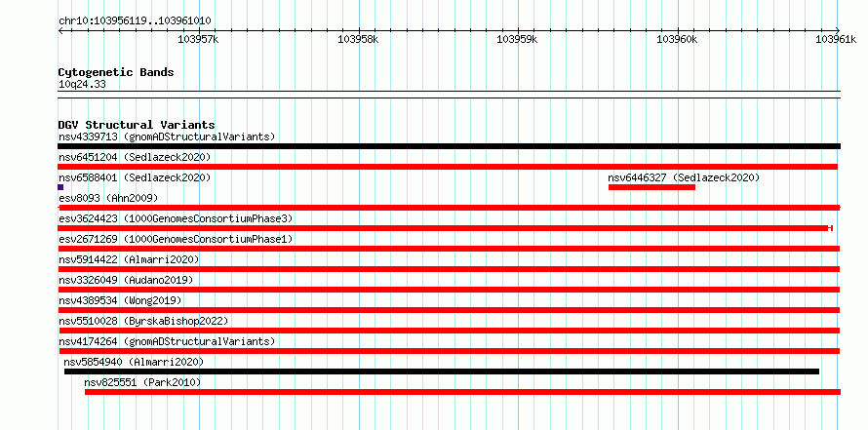The width and height of the screenshot is (868, 430).
Task: Select the short red nsv6446327 bar
Action: point(651,187)
